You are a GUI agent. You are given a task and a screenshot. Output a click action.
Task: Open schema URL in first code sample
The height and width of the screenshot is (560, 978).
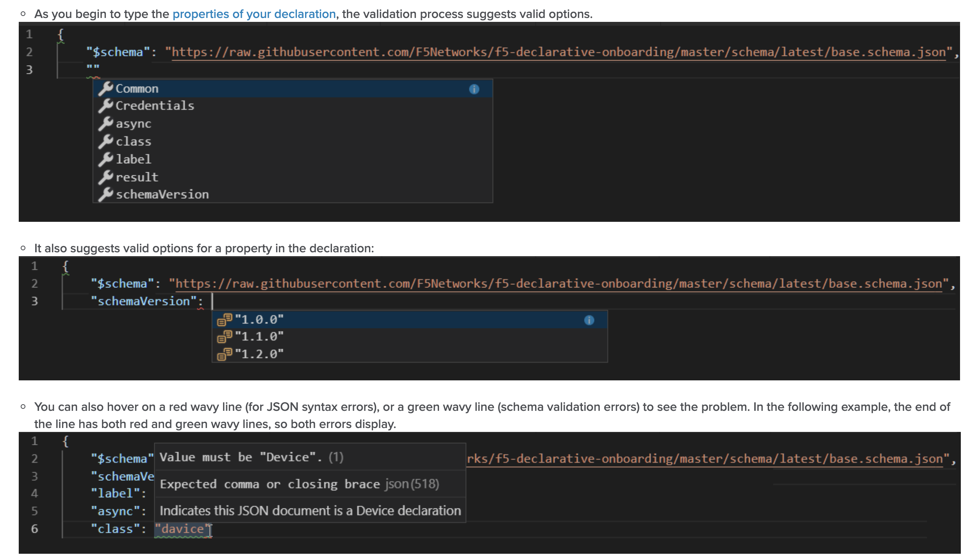click(559, 52)
